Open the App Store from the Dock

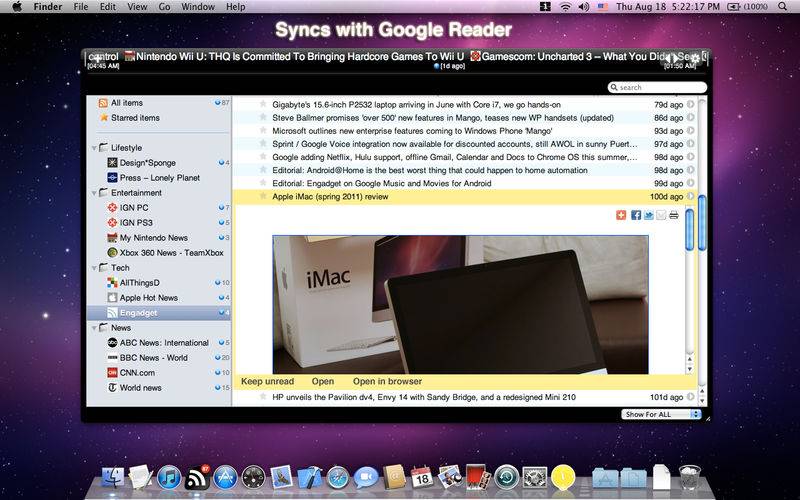(x=225, y=478)
